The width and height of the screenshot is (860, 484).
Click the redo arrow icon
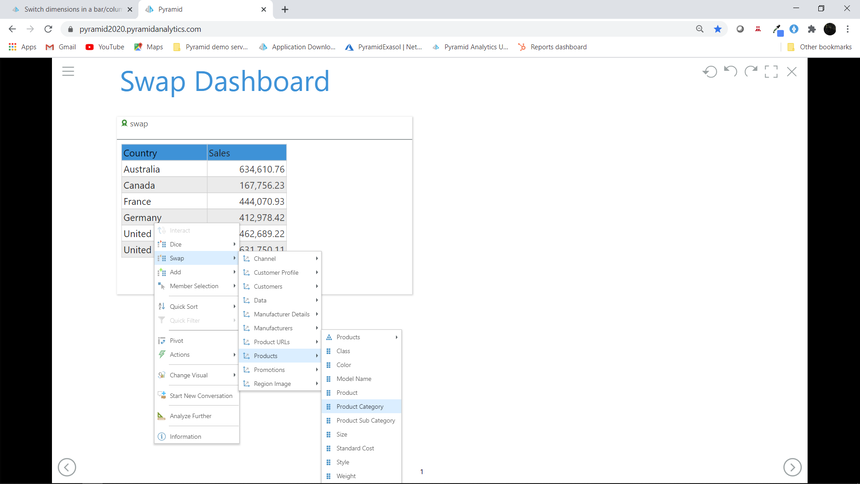pyautogui.click(x=751, y=71)
